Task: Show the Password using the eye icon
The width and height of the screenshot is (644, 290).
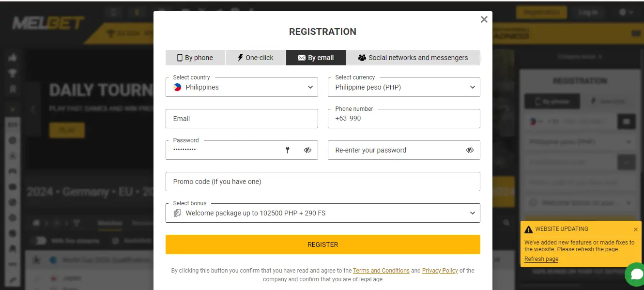Action: pyautogui.click(x=307, y=150)
